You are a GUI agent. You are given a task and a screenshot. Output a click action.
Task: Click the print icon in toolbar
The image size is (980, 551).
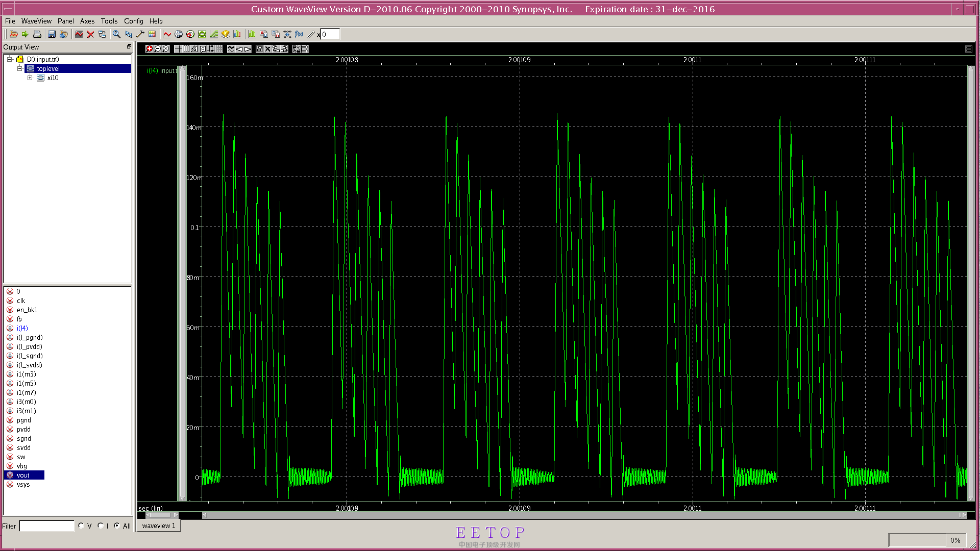(37, 34)
